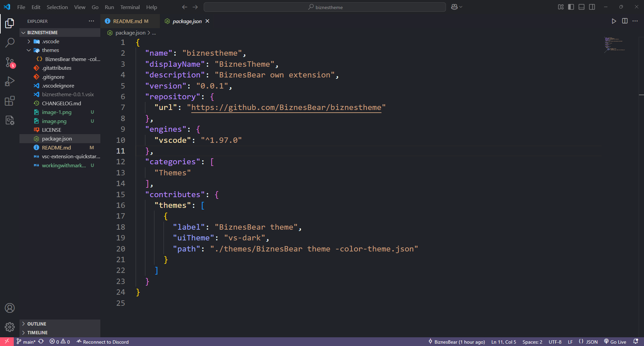
Task: Open the Extensions view
Action: [10, 101]
